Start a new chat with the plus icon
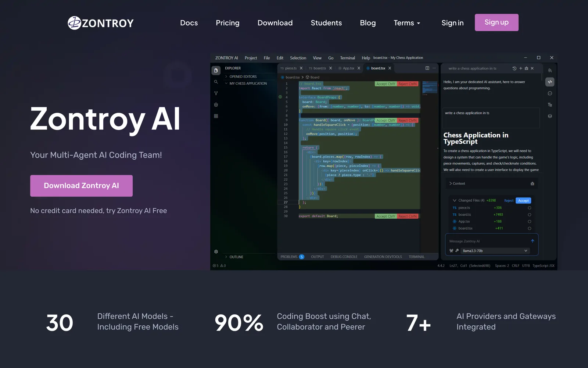 click(521, 68)
